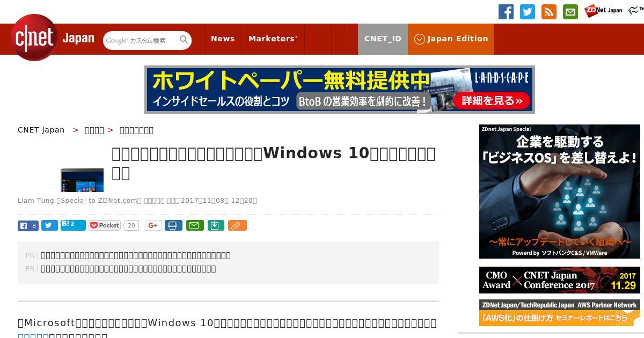This screenshot has height=338, width=644.
Task: Bookmark with Hatena B! button
Action: click(x=73, y=225)
